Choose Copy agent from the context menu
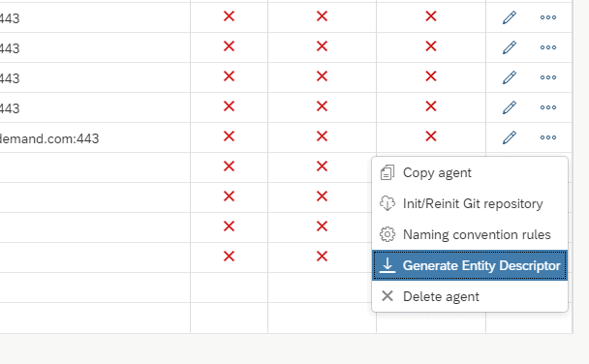Image resolution: width=589 pixels, height=364 pixels. coord(470,172)
